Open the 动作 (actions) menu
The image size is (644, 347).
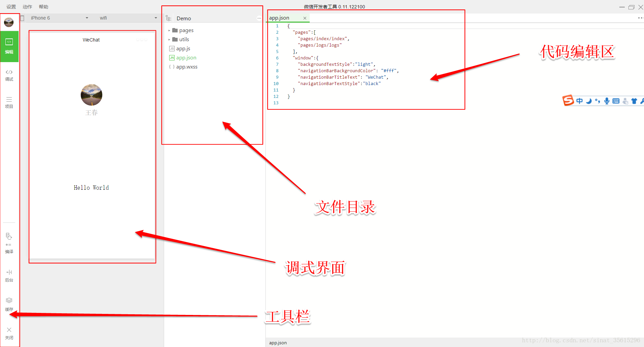(x=27, y=7)
